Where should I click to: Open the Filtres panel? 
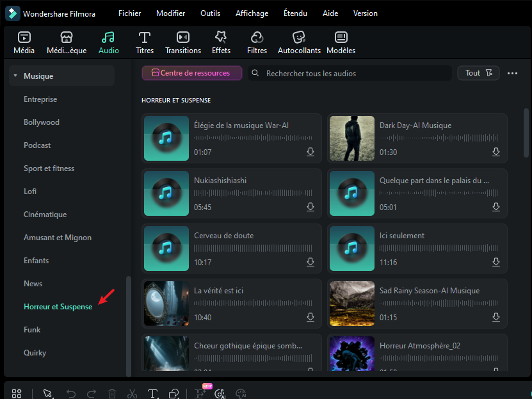[257, 43]
